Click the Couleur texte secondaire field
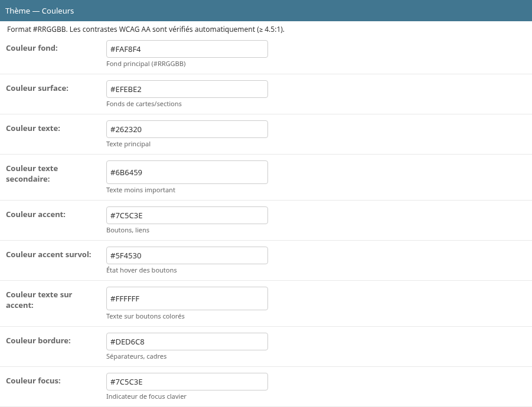 pyautogui.click(x=187, y=172)
